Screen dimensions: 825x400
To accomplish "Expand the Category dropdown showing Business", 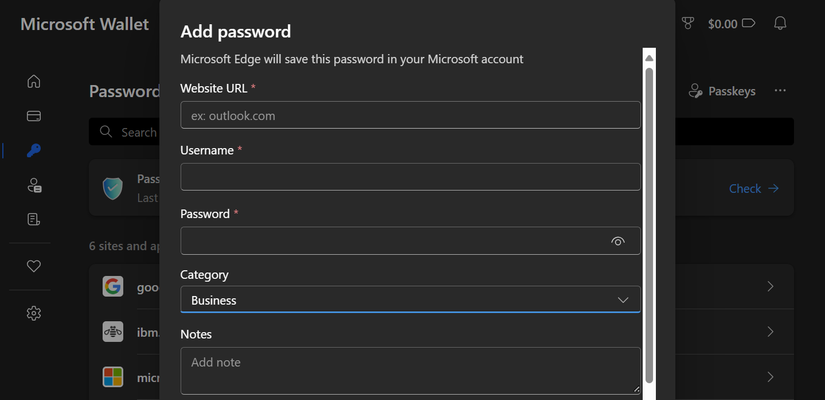I will 410,299.
